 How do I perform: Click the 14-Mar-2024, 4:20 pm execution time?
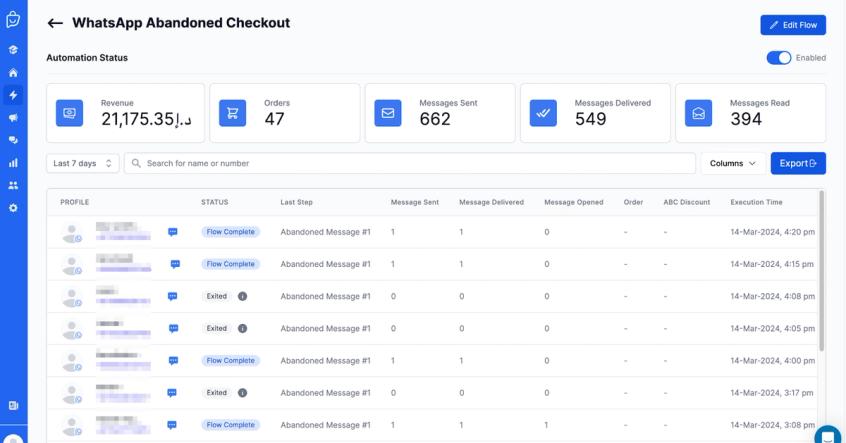coord(773,232)
